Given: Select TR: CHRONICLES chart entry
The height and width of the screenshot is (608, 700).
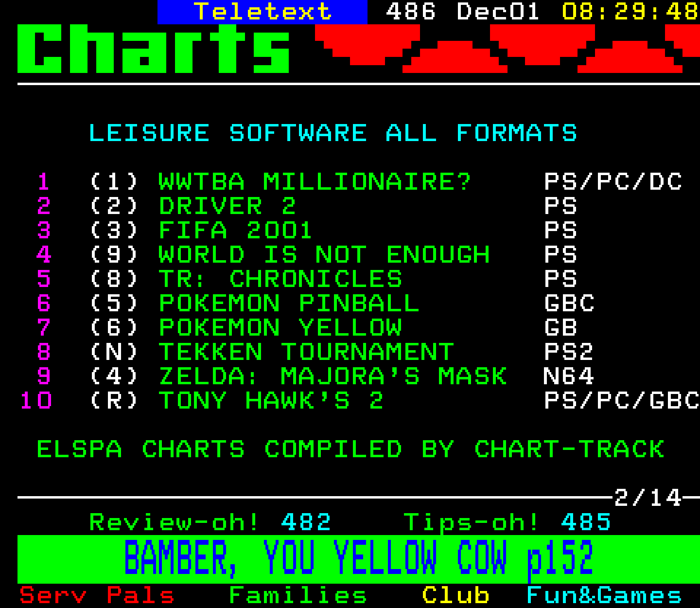Looking at the screenshot, I should point(280,279).
